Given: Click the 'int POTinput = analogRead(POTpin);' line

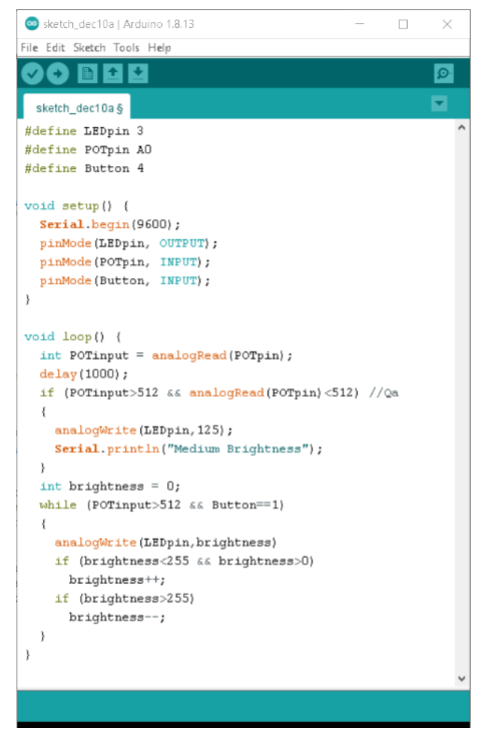Looking at the screenshot, I should pyautogui.click(x=166, y=355).
